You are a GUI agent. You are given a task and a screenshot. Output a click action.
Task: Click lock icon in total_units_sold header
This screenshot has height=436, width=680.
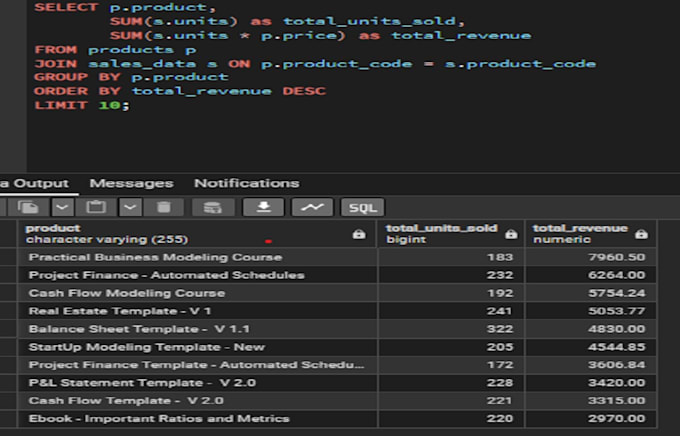click(x=511, y=235)
